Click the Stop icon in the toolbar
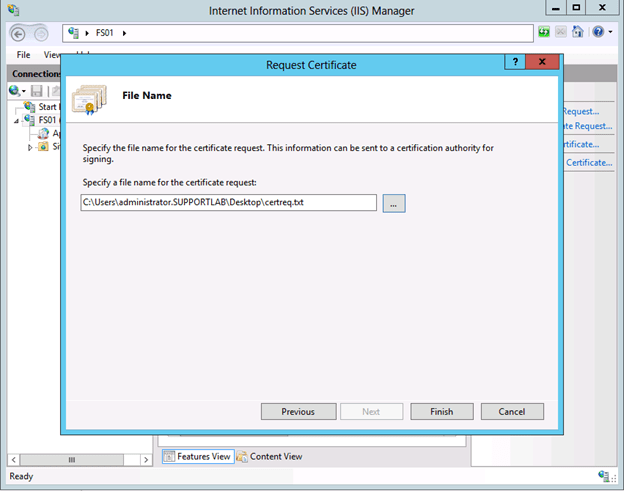Image resolution: width=624 pixels, height=491 pixels. point(561,32)
